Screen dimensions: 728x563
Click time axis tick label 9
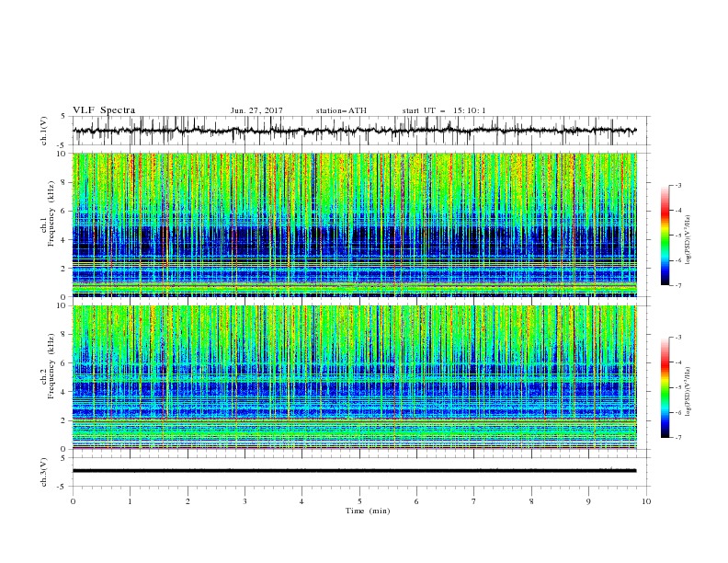588,501
